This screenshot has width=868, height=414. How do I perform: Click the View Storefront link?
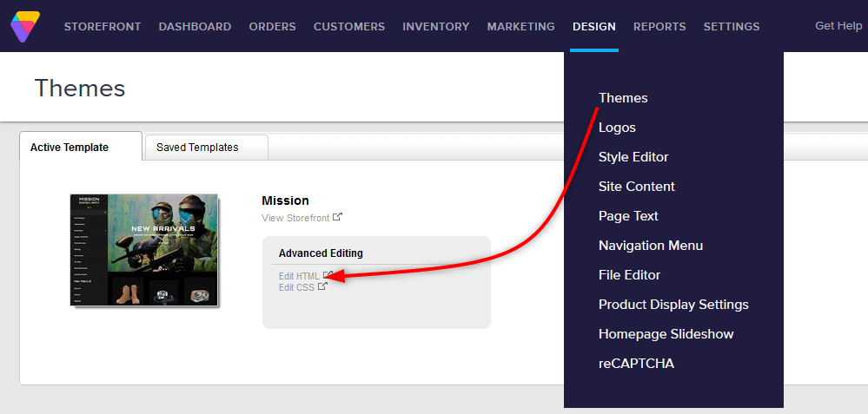click(x=295, y=218)
